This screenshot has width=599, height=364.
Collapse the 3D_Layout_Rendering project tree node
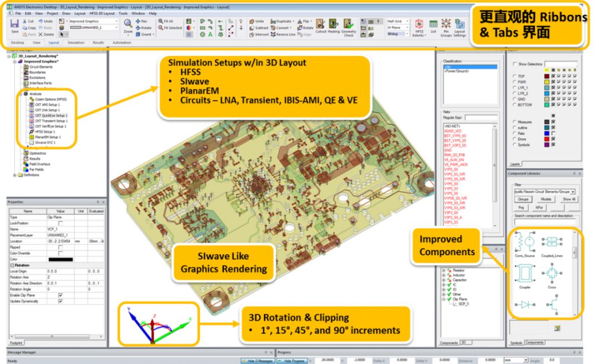click(9, 56)
